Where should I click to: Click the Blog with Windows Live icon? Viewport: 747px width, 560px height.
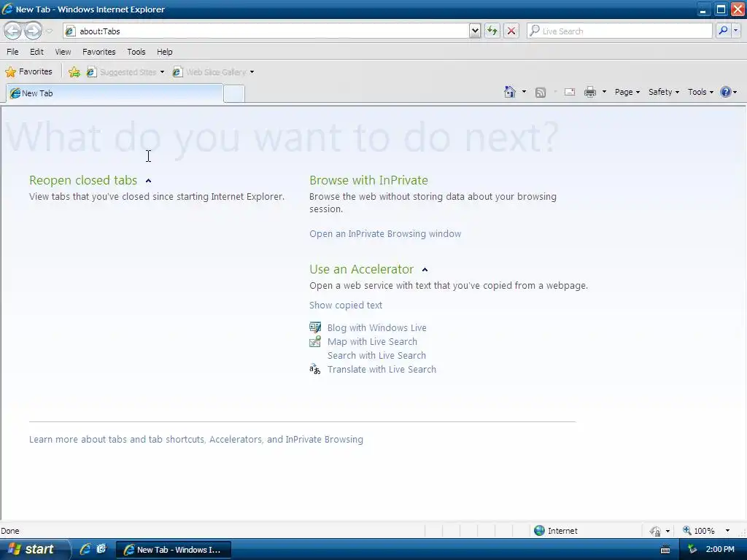click(315, 327)
